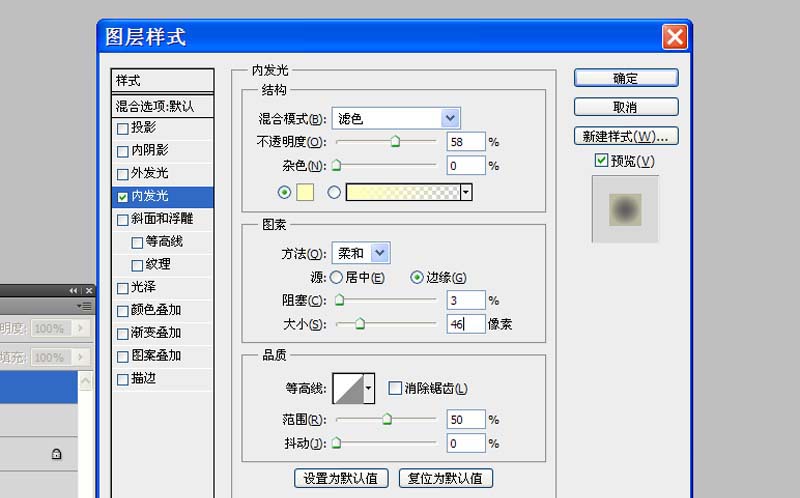Click the 杂色 value field showing 0
The image size is (800, 498).
pyautogui.click(x=466, y=165)
